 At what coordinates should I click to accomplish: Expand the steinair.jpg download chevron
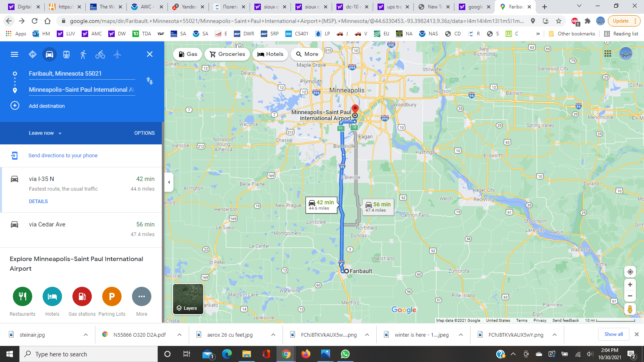[85, 334]
